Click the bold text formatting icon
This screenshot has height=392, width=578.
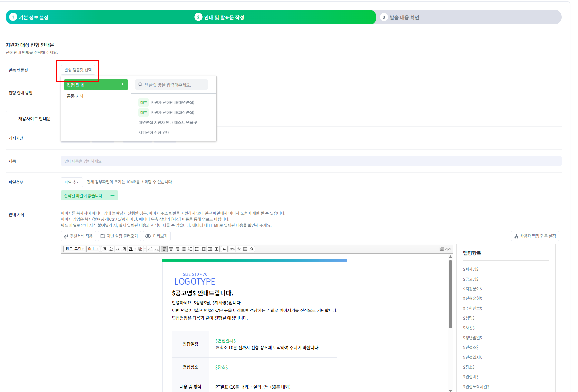pos(105,249)
